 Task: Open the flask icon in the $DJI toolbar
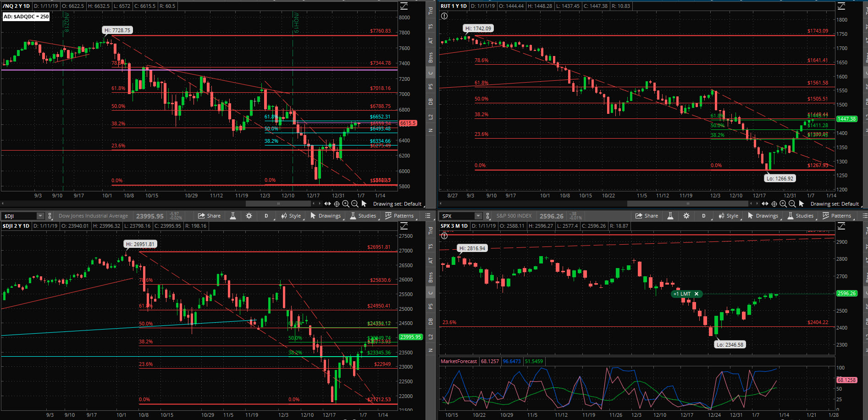click(233, 216)
